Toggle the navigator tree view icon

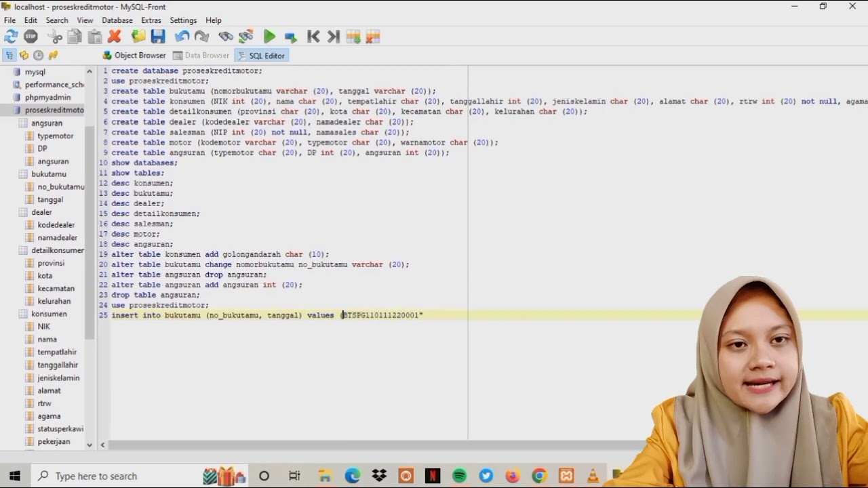coord(9,56)
